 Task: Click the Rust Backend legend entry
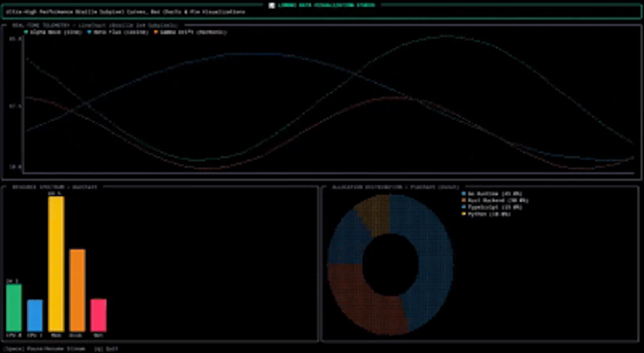pos(495,200)
